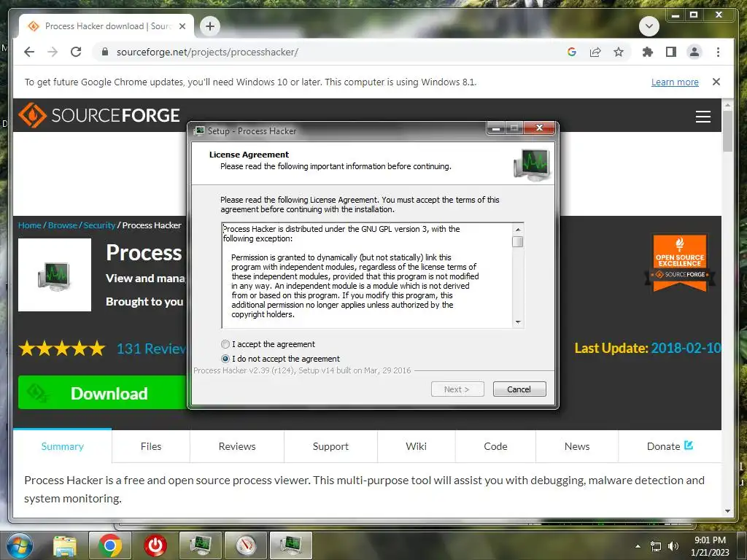Open the SourceForge hamburger menu
This screenshot has width=747, height=560.
tap(703, 117)
